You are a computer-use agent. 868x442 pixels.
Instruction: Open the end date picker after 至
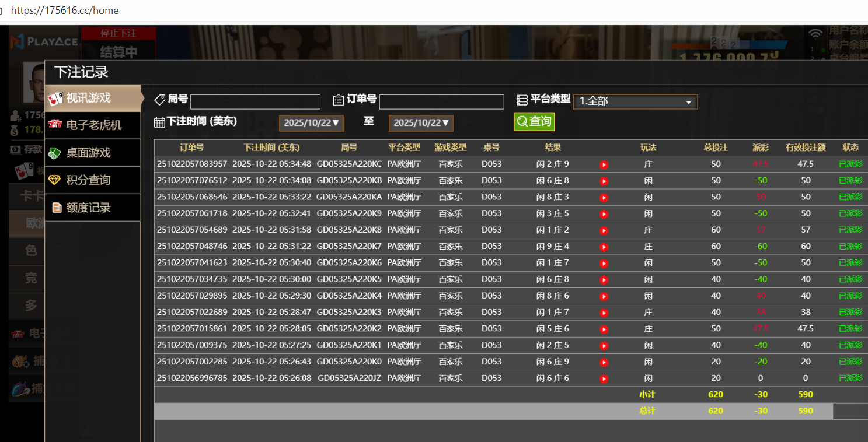click(x=420, y=123)
